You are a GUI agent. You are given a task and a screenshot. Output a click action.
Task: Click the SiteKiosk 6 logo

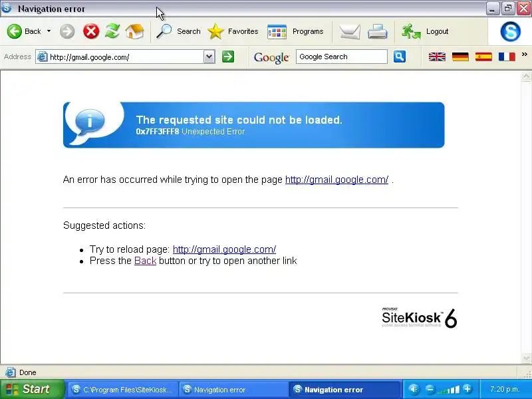(x=420, y=318)
